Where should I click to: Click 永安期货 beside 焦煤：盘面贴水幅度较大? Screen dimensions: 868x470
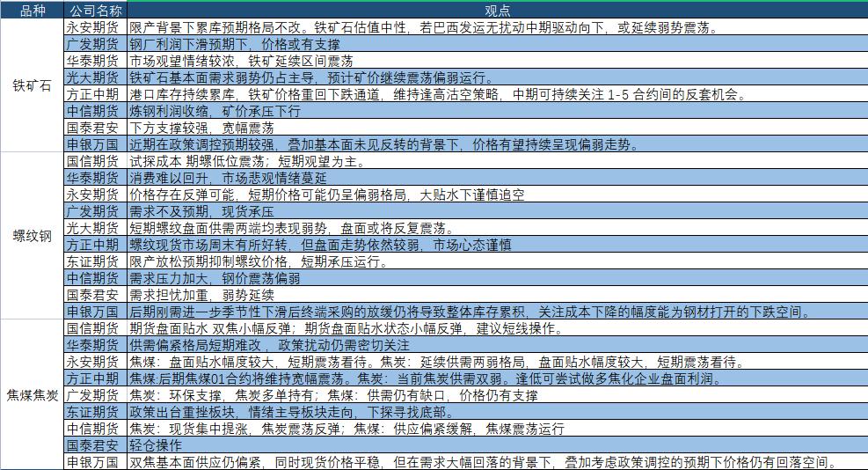click(96, 362)
